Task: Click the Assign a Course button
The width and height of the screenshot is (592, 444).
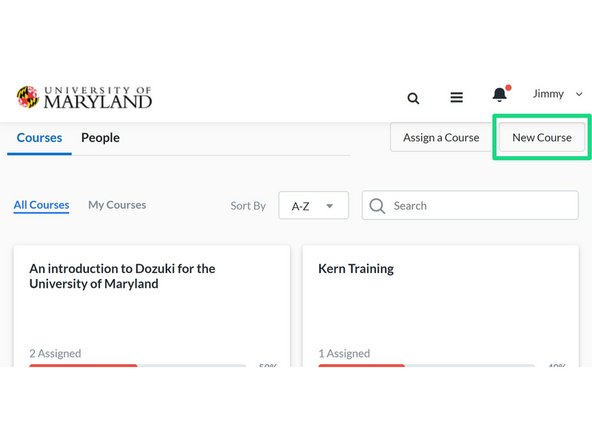Action: (x=441, y=137)
